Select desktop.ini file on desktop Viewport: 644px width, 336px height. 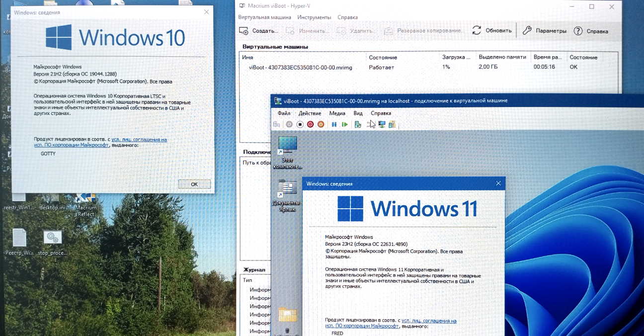tap(52, 202)
